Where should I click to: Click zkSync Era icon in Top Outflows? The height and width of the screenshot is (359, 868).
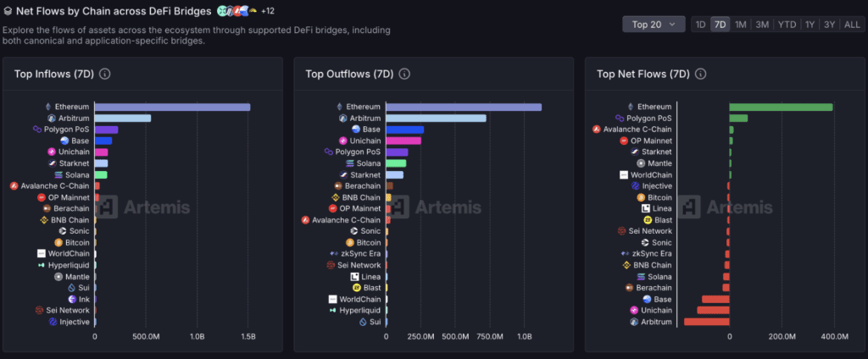point(334,254)
